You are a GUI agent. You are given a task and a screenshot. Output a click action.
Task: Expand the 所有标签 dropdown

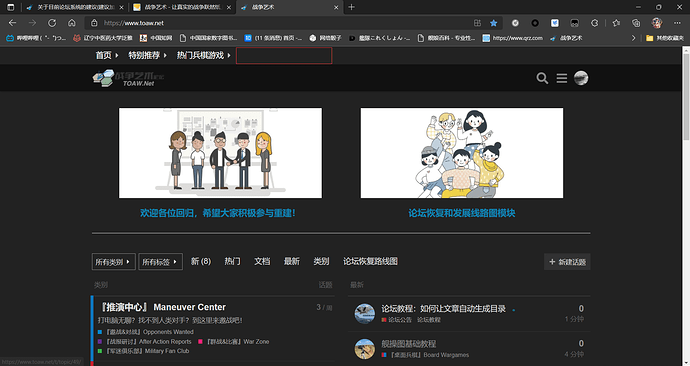[x=160, y=262]
